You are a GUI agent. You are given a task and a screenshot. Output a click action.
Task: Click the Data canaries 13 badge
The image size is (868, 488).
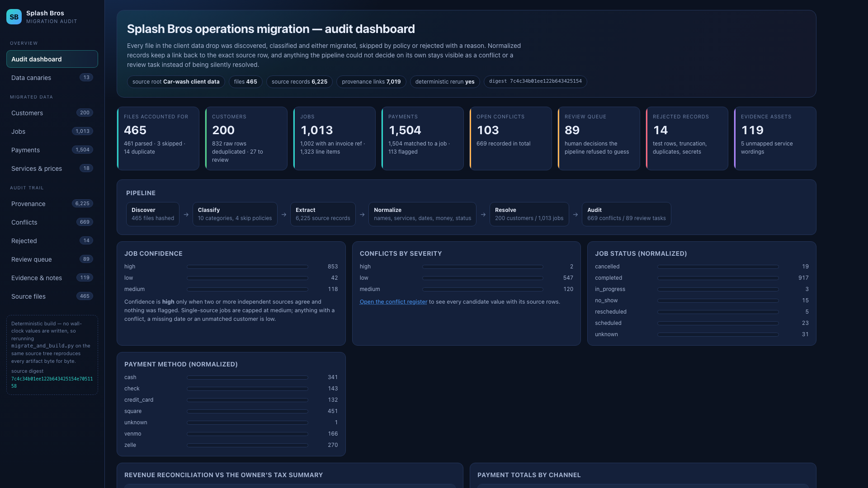(x=86, y=78)
